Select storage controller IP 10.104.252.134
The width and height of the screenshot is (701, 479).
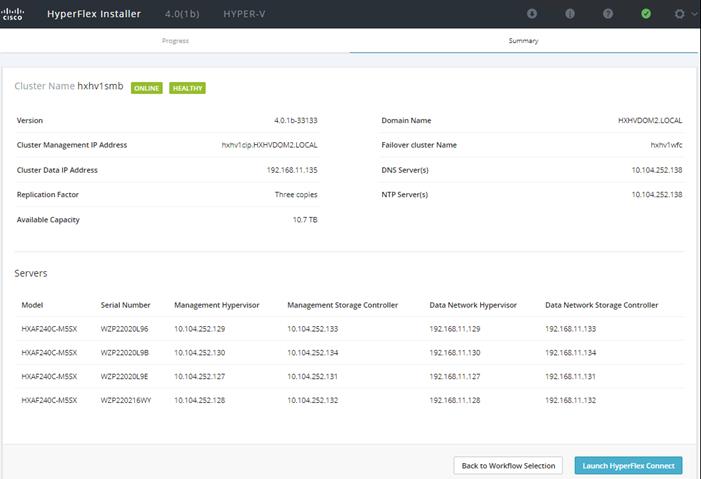[312, 352]
